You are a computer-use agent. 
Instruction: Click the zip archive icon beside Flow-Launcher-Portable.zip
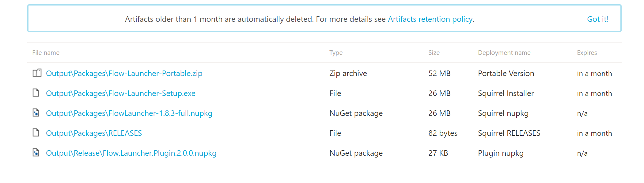37,73
